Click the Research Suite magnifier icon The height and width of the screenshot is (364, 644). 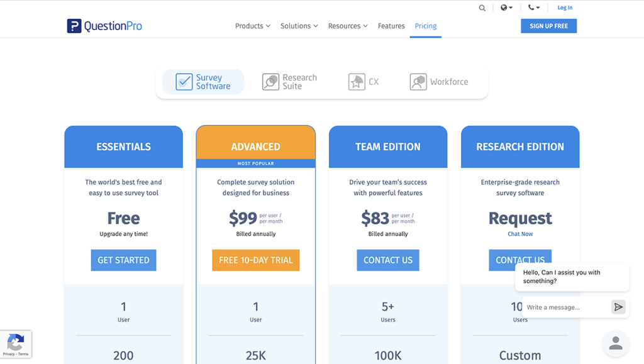click(270, 81)
